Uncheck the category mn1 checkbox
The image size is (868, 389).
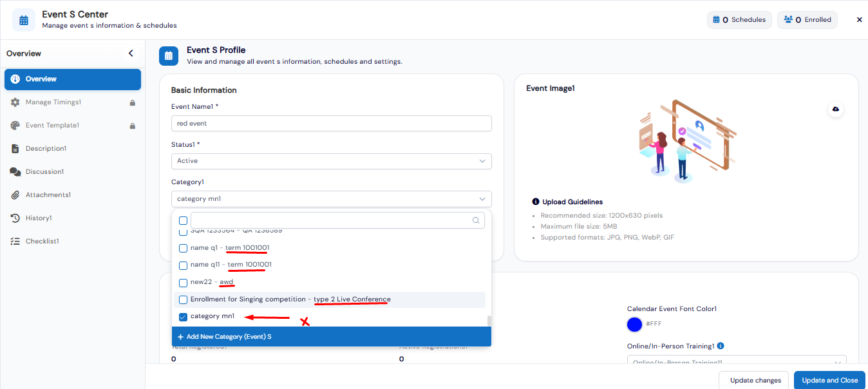[x=184, y=316]
